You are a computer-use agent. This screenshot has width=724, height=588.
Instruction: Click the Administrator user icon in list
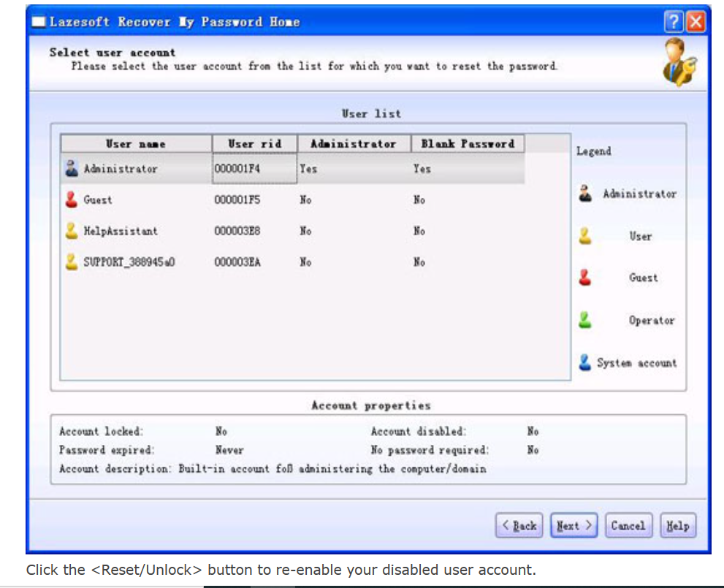point(71,169)
